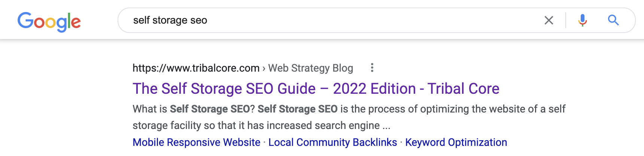Click the 'Tribal Core' portion of the result title
This screenshot has height=156, width=644.
tap(464, 89)
